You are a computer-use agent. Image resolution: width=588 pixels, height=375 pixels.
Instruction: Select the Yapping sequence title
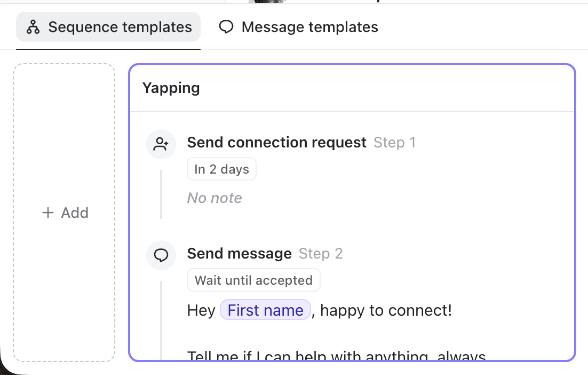click(171, 88)
